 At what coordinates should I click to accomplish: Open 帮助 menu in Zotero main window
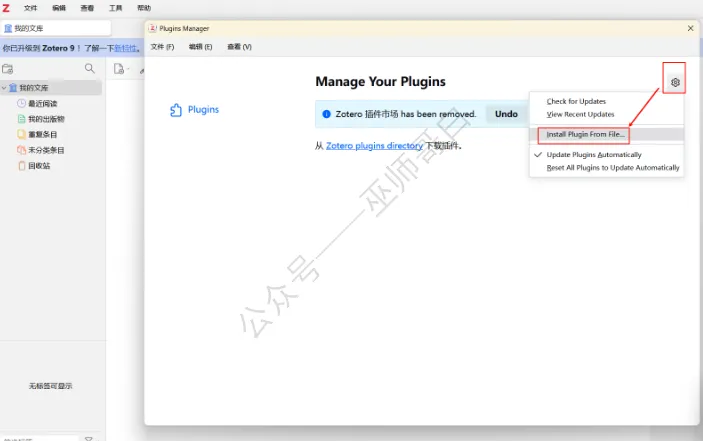[x=144, y=8]
